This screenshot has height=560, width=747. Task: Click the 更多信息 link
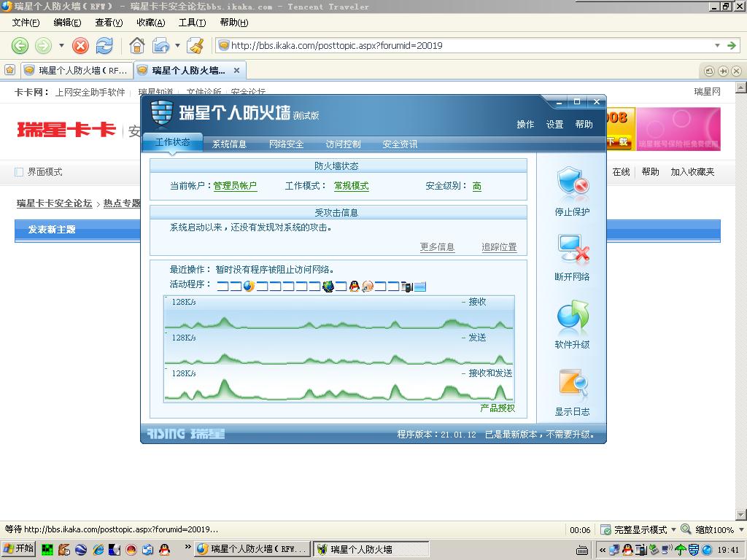438,246
